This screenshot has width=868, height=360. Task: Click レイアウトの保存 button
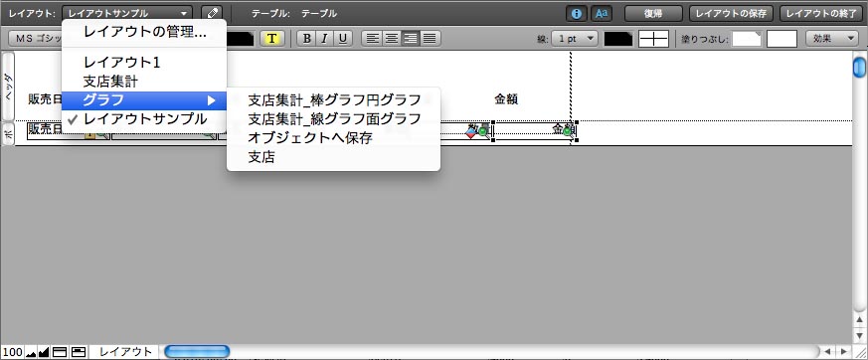[x=731, y=13]
